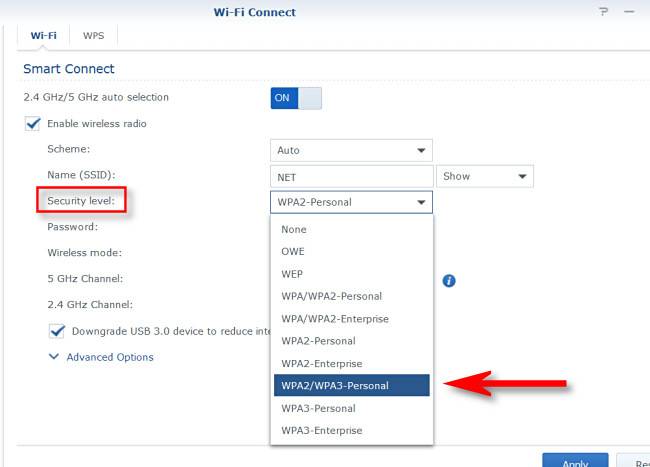Click the Password label
Image resolution: width=650 pixels, height=467 pixels.
[x=73, y=227]
